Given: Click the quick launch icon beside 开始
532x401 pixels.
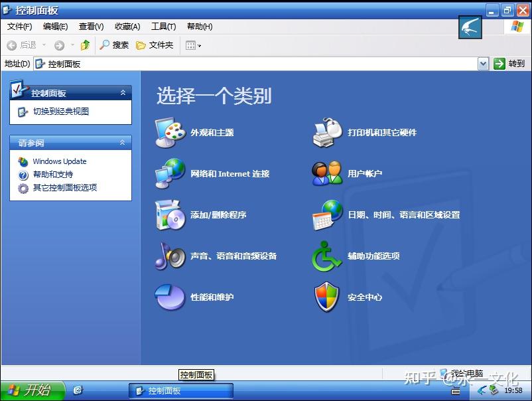Looking at the screenshot, I should point(78,390).
